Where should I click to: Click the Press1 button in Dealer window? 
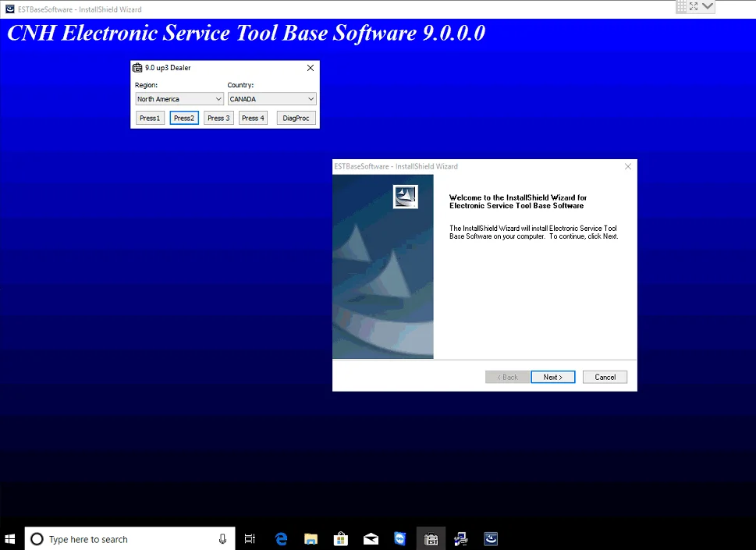pos(150,118)
